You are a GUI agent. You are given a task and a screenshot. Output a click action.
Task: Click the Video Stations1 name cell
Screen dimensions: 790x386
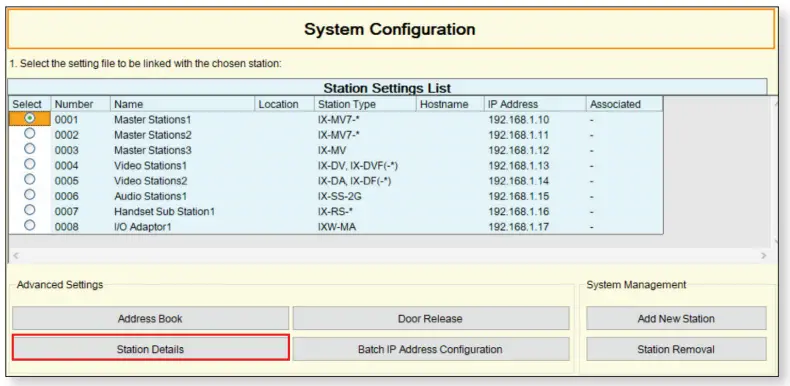pyautogui.click(x=150, y=166)
